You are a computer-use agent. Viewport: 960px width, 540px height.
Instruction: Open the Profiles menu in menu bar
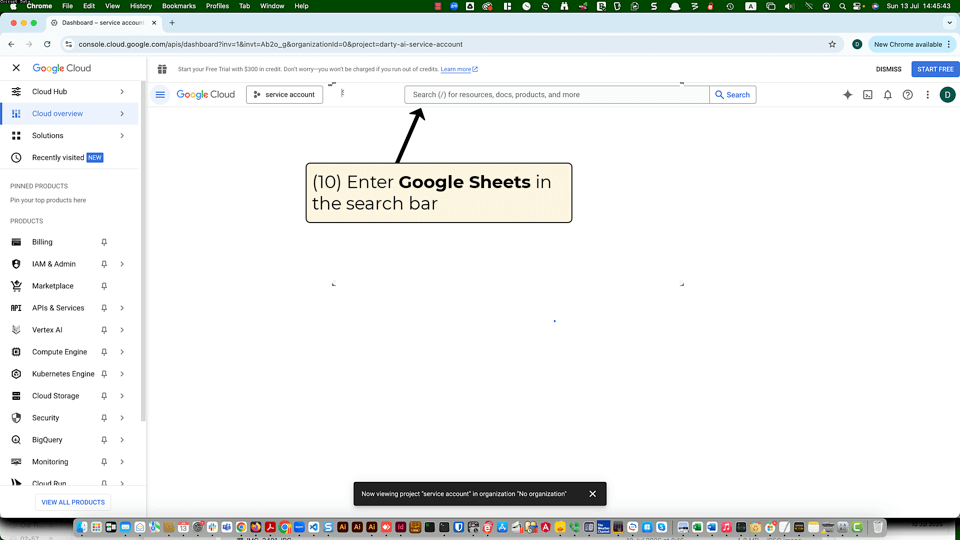tap(217, 6)
